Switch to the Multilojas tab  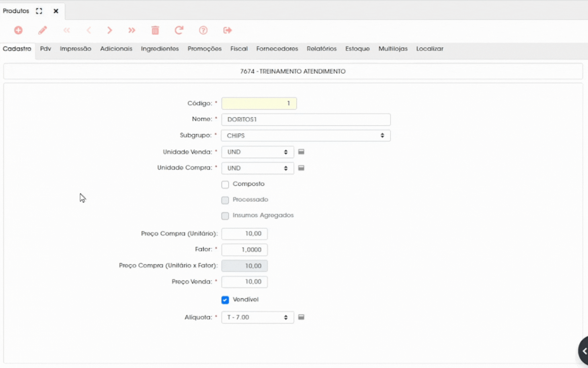tap(393, 49)
